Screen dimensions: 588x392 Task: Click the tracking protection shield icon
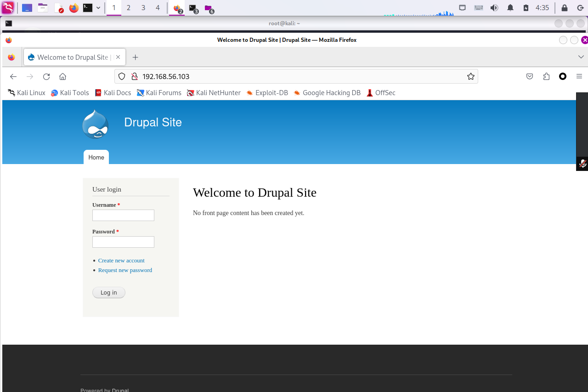(122, 76)
